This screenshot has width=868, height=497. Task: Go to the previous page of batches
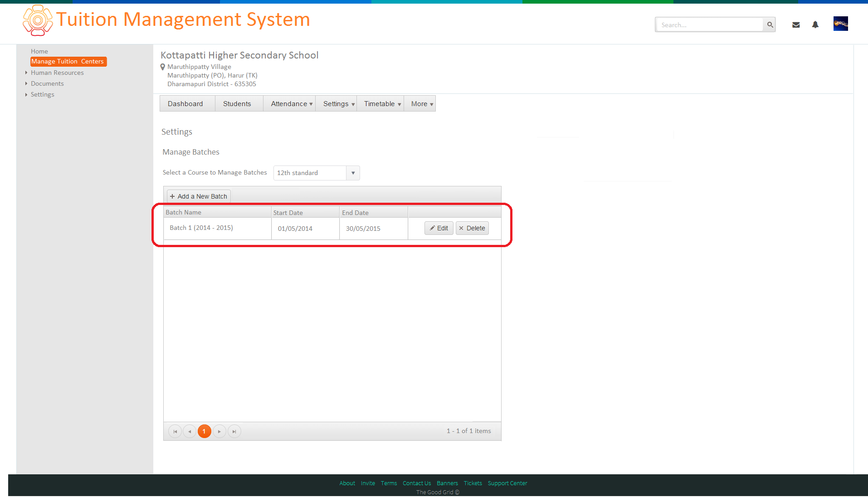(190, 431)
